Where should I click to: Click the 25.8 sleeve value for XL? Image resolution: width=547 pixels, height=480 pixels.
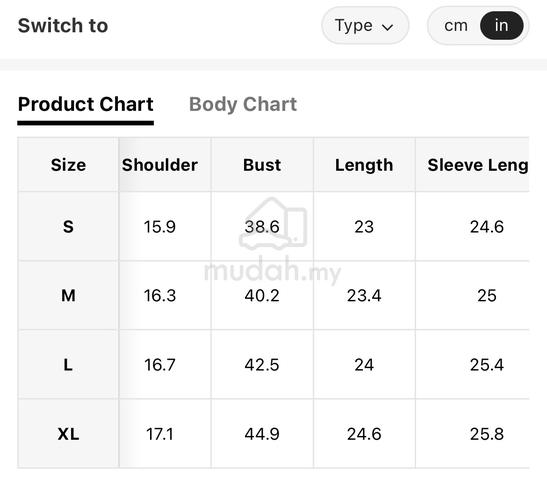487,434
